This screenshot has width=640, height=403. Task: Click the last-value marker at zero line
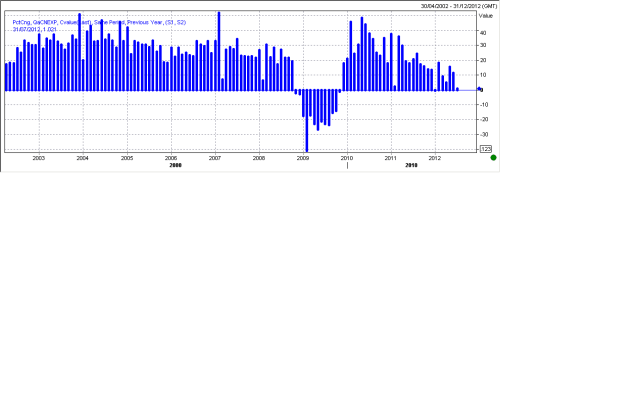481,90
